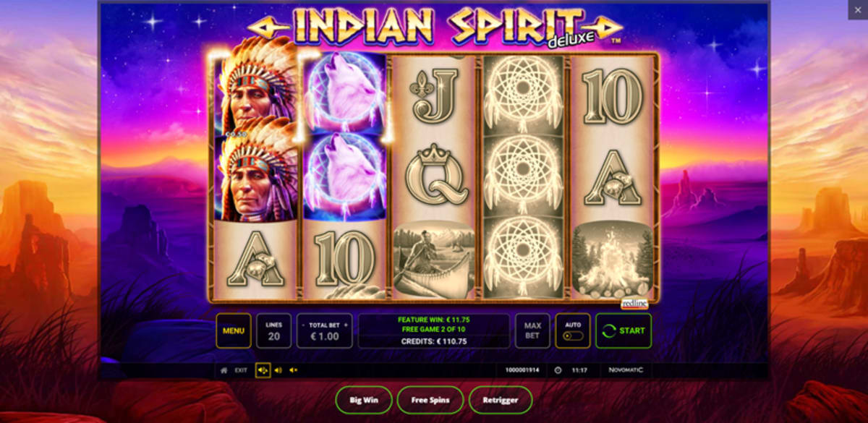Screen dimensions: 868x423
Task: Mute sound with the muted speaker icon
Action: pos(294,370)
